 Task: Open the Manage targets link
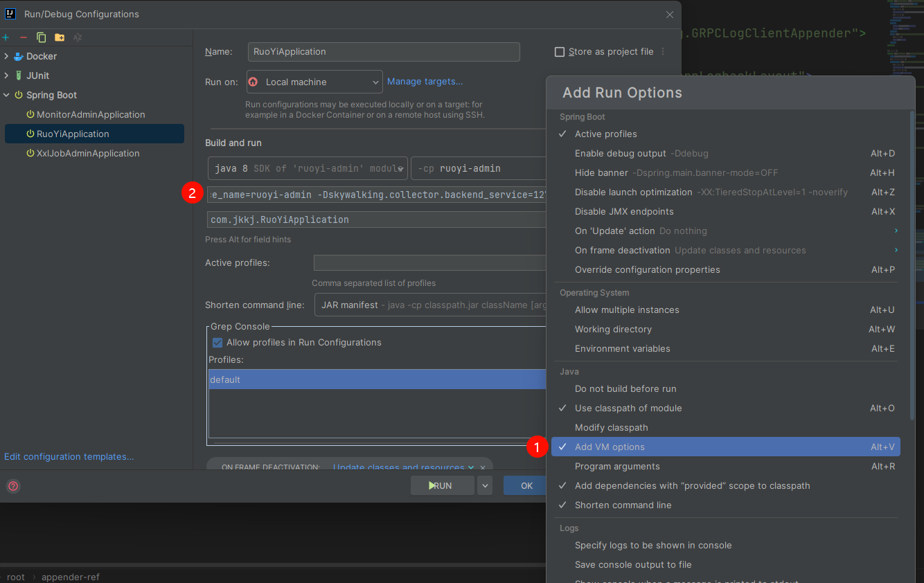tap(425, 82)
